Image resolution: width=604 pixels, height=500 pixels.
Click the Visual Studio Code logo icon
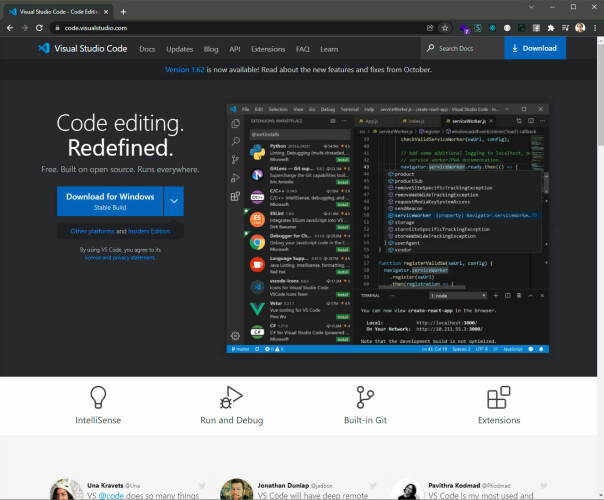pyautogui.click(x=44, y=48)
